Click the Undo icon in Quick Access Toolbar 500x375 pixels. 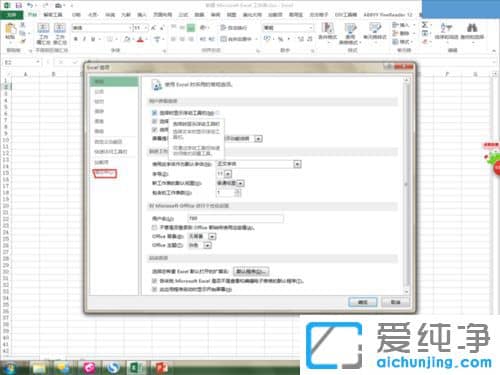point(30,5)
